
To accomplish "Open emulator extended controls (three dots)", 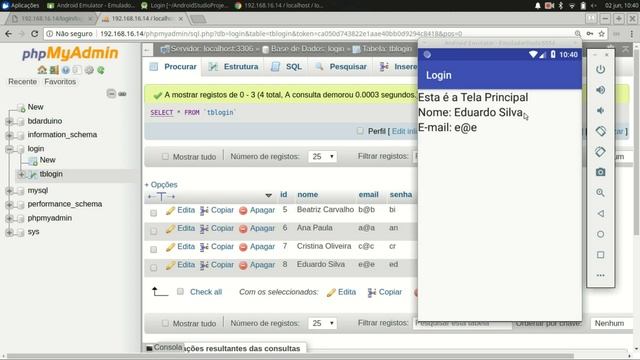I will coord(600,275).
